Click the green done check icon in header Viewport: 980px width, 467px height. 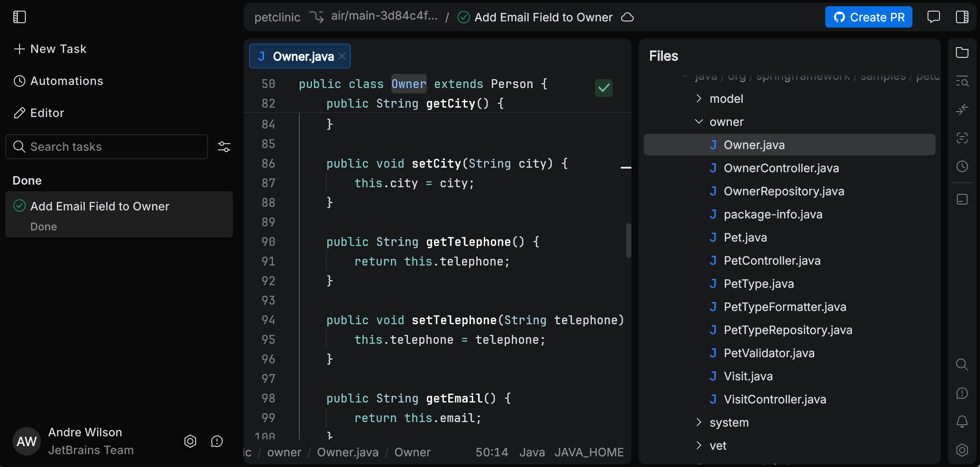[x=464, y=17]
